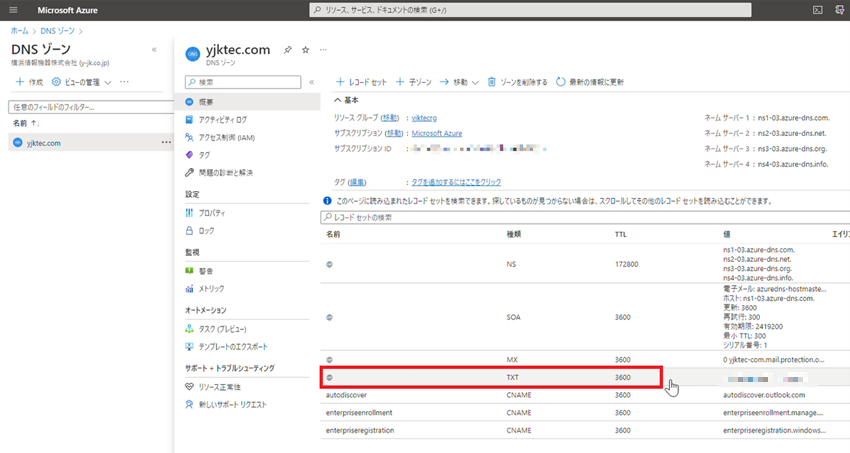Click ゾーンを削除する
Viewport: 850px width, 453px height.
pyautogui.click(x=518, y=82)
